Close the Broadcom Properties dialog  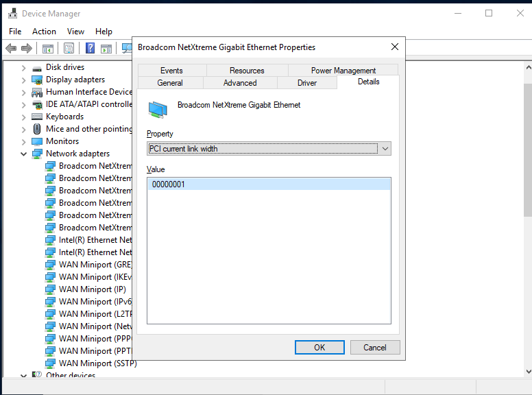(395, 47)
